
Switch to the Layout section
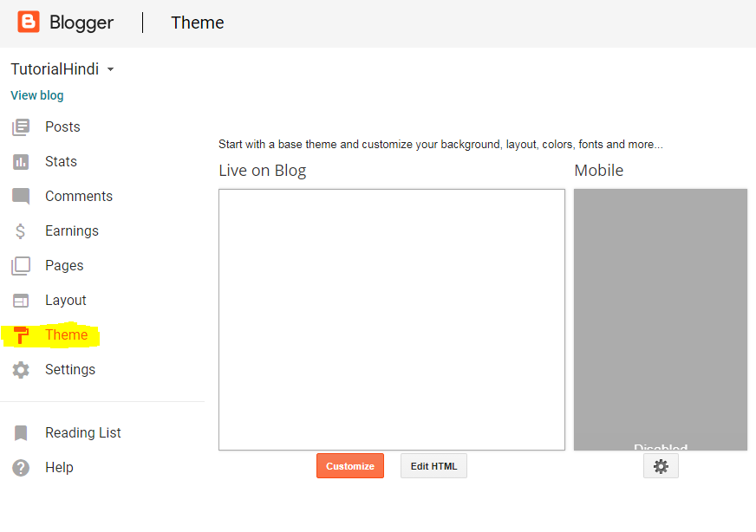tap(66, 300)
